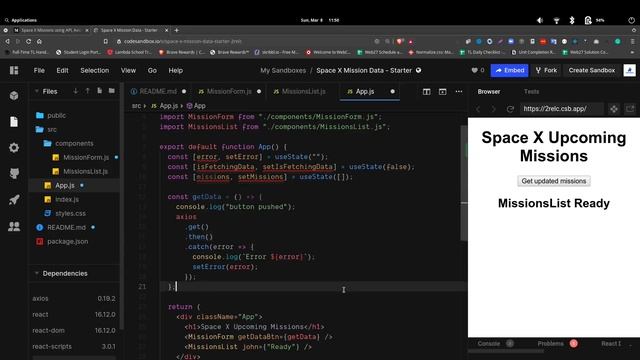Click the App symbol in the breadcrumb

pos(196,106)
